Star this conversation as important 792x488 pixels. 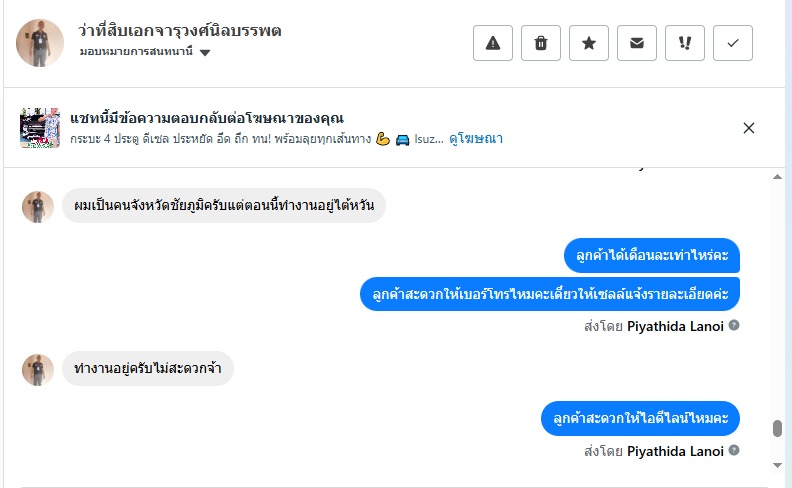point(589,43)
